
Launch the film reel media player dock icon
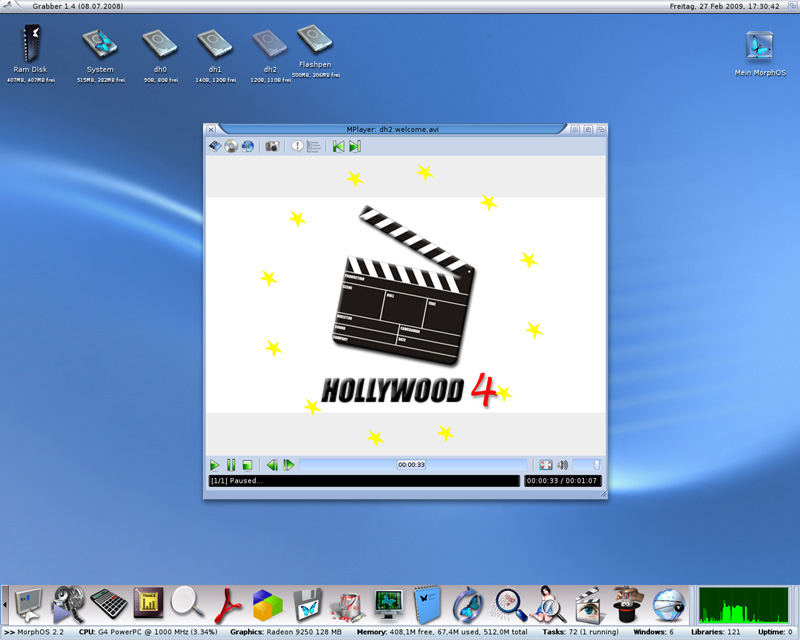pos(69,605)
